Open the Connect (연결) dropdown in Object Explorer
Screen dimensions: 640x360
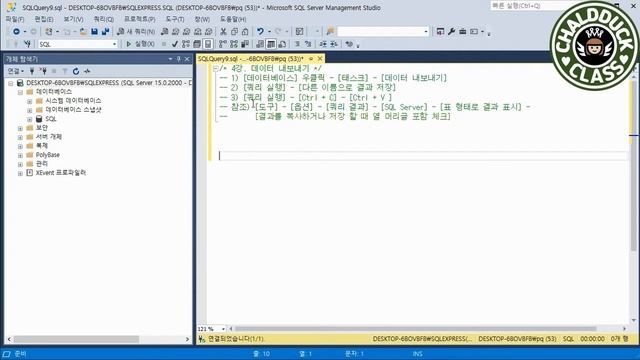(x=16, y=71)
